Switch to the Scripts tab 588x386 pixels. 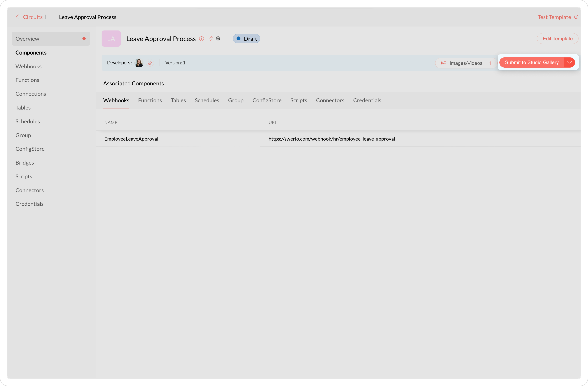click(299, 100)
